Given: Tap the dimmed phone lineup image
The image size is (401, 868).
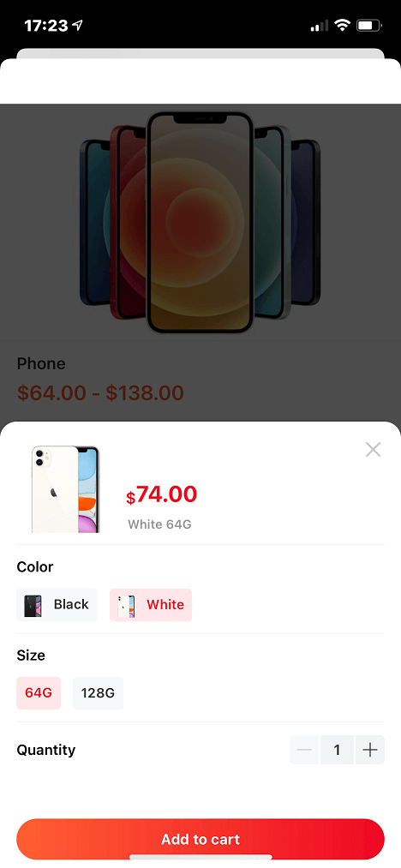Looking at the screenshot, I should pos(200,222).
